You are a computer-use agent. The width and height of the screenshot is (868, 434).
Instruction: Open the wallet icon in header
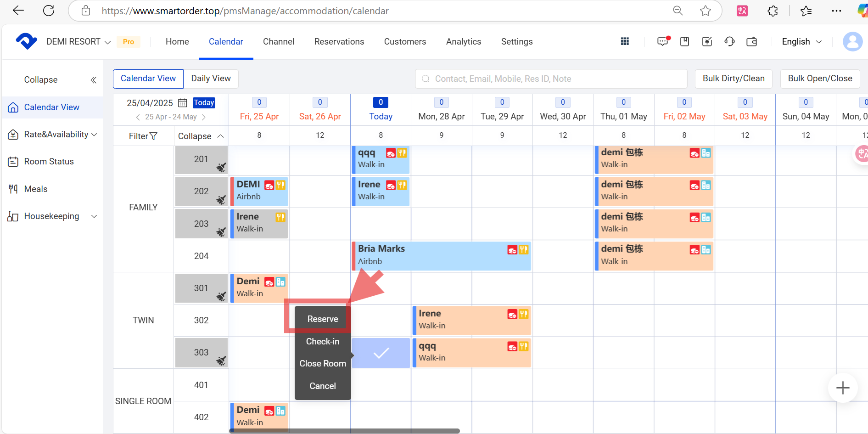click(x=752, y=42)
